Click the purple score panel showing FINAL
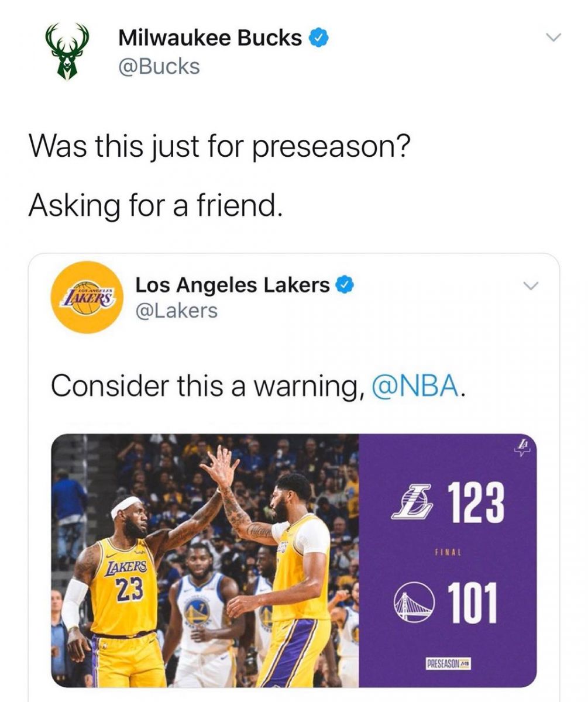Screen dimensions: 588x702 (448, 560)
